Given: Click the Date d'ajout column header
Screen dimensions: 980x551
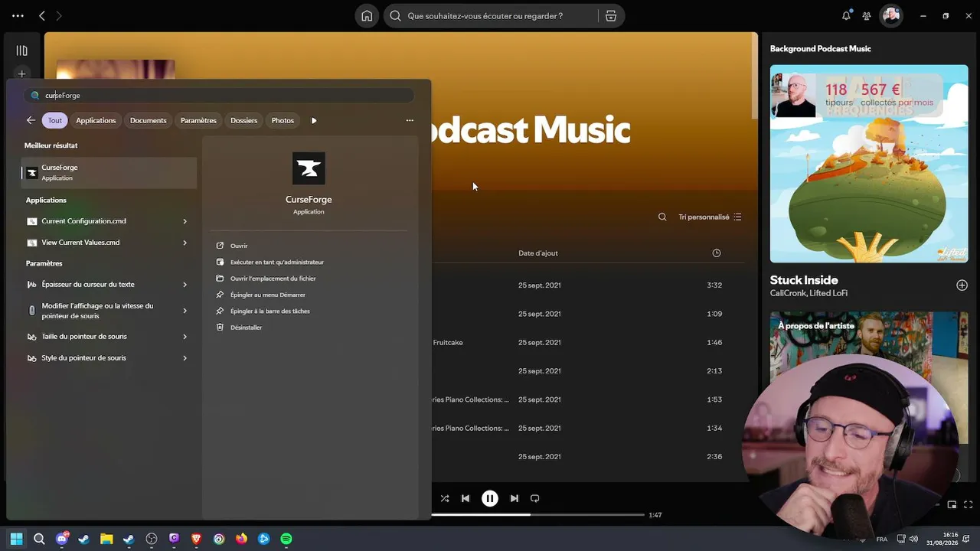Looking at the screenshot, I should tap(538, 253).
